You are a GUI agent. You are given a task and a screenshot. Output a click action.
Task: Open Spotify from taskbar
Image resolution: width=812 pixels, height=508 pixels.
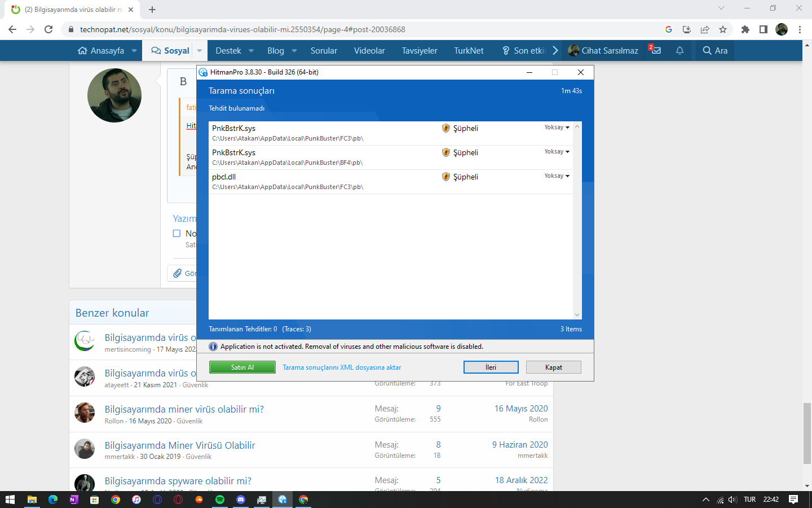click(x=220, y=500)
